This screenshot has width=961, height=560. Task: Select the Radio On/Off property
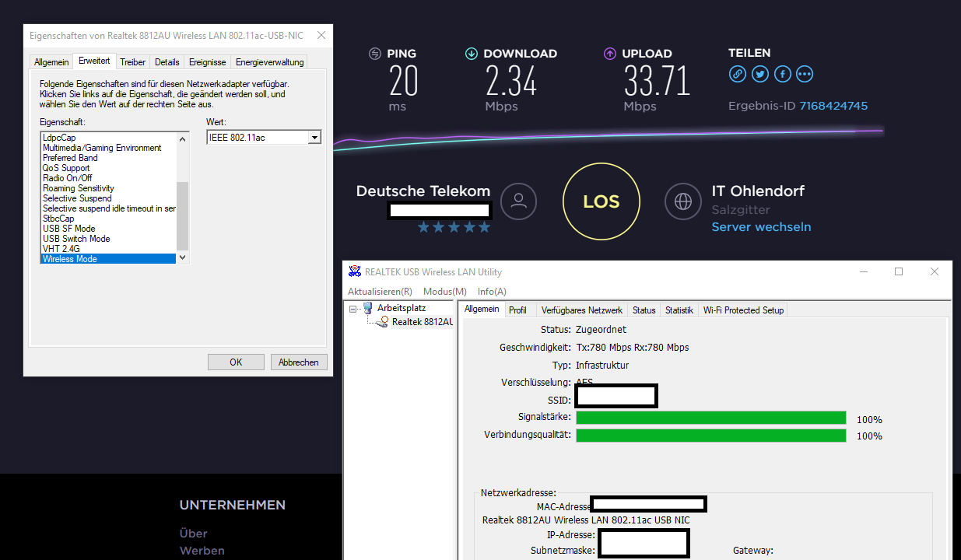[108, 178]
